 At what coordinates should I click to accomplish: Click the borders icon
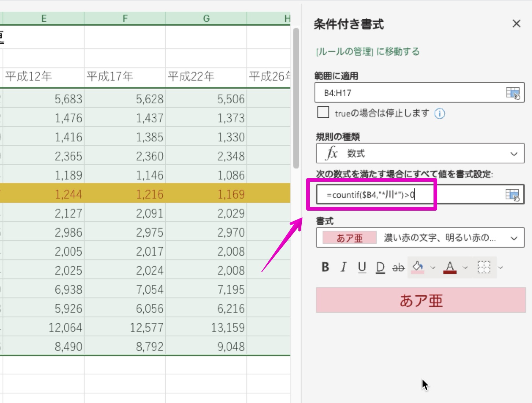484,267
